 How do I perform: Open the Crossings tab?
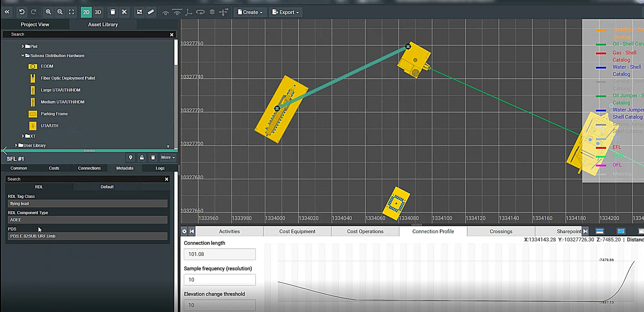coord(501,231)
